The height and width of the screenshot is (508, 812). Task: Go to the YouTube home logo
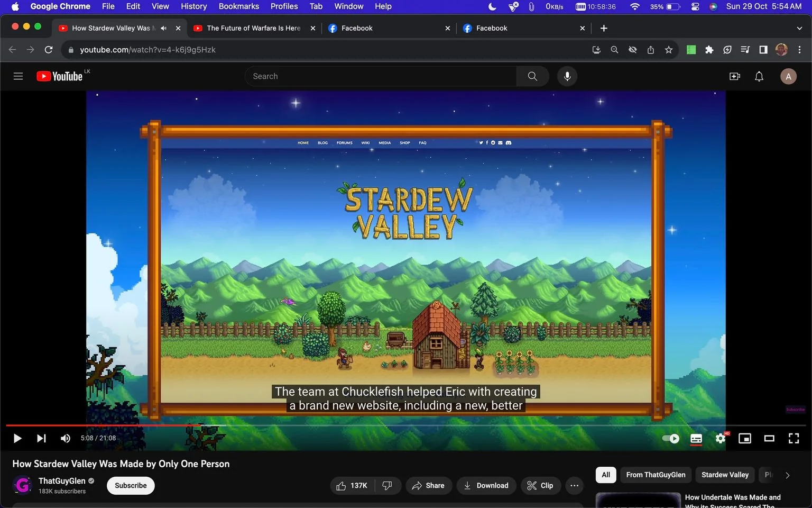60,76
